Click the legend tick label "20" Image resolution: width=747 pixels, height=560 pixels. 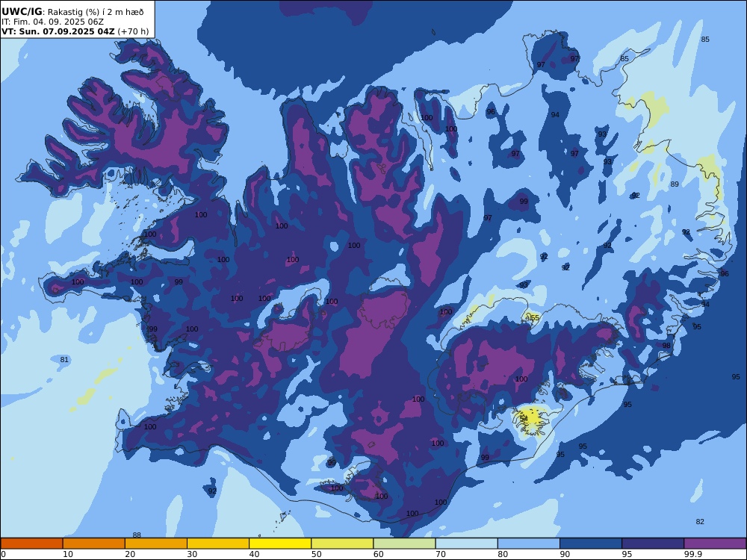(x=130, y=554)
